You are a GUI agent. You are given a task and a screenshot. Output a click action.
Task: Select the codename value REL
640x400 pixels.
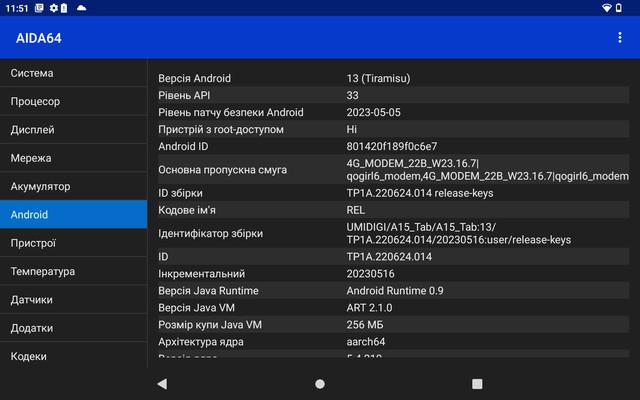(x=356, y=210)
